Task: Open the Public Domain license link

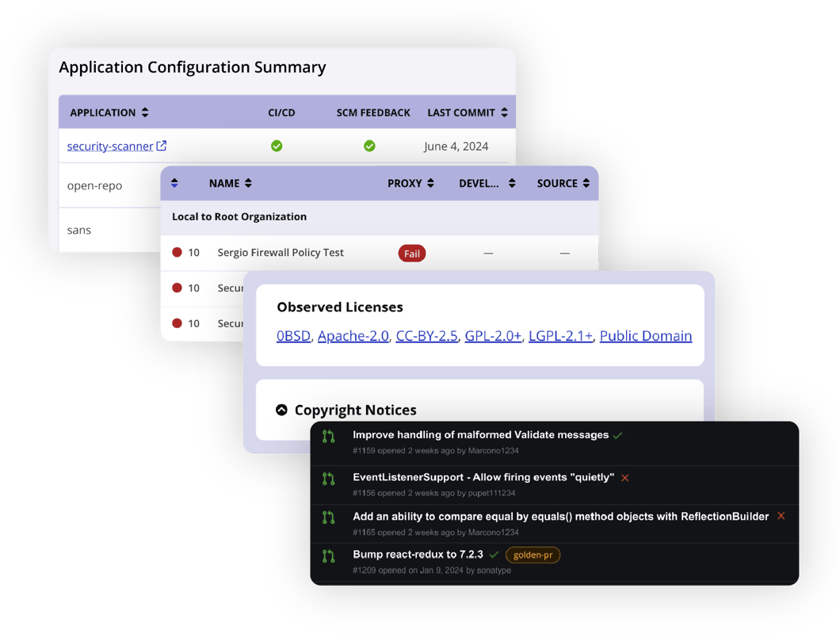Action: click(x=645, y=335)
